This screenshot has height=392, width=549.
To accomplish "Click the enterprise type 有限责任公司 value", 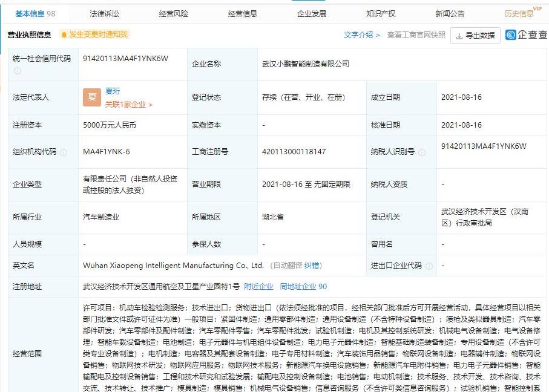I will (x=130, y=185).
